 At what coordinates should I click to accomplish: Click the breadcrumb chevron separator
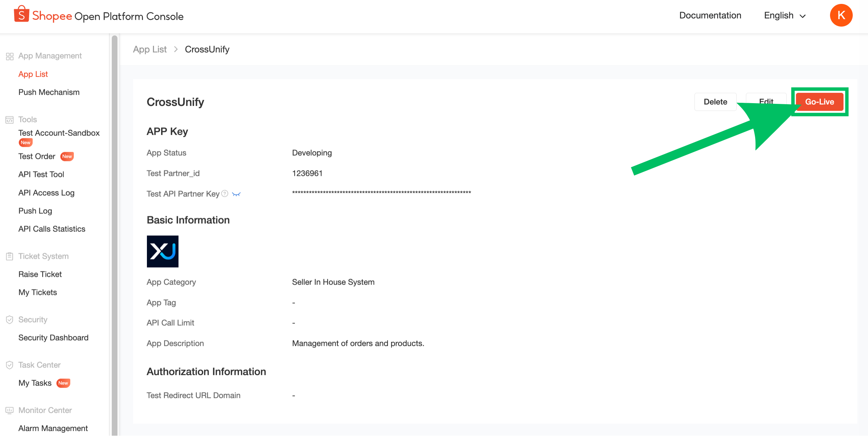(x=176, y=49)
